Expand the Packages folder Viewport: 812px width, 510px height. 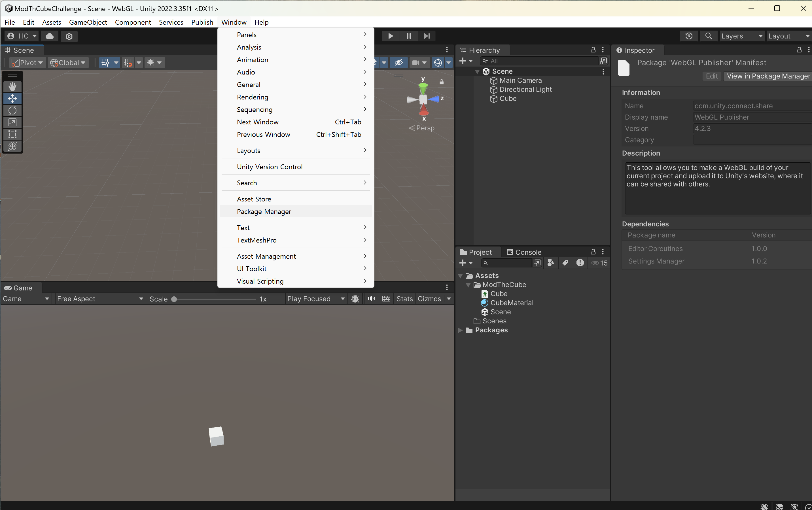tap(460, 330)
